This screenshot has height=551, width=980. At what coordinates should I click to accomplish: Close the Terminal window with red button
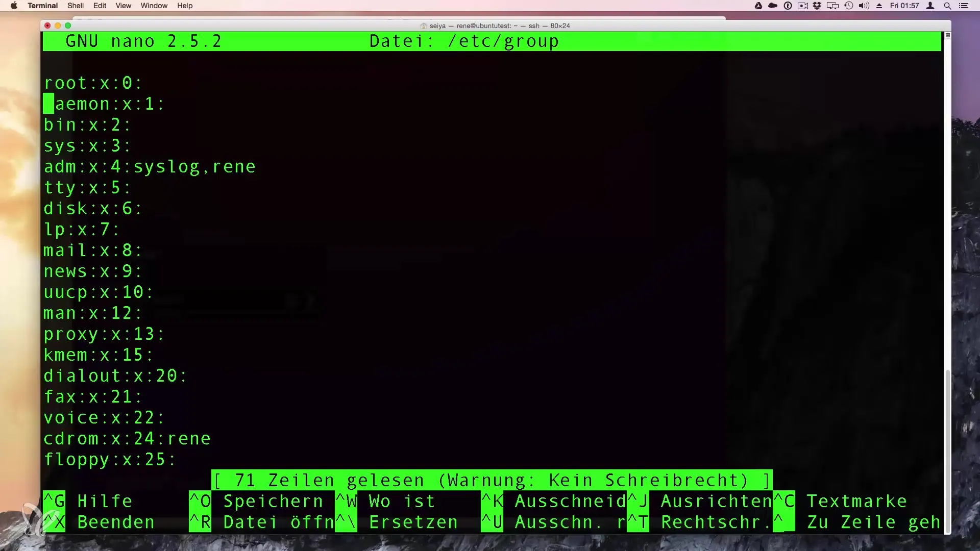[47, 26]
